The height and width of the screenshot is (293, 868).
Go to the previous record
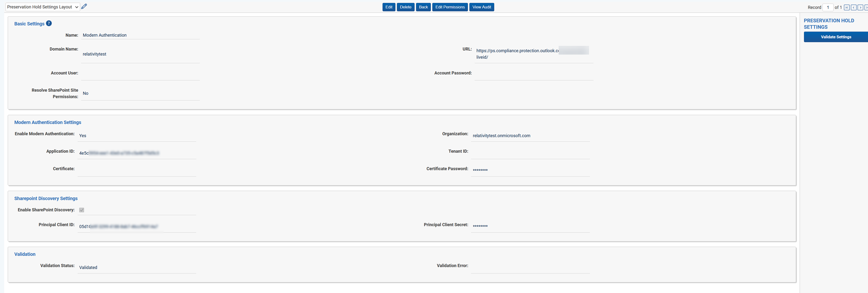click(x=853, y=8)
